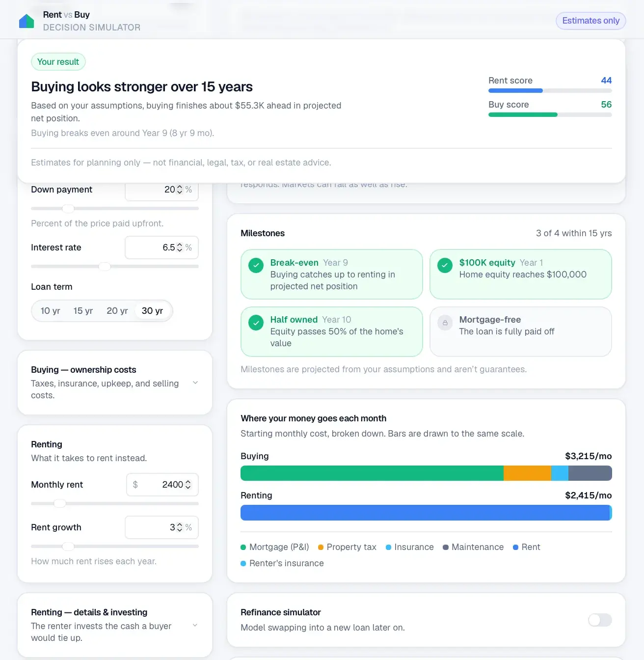Focus the Interest rate input field

[x=162, y=247]
